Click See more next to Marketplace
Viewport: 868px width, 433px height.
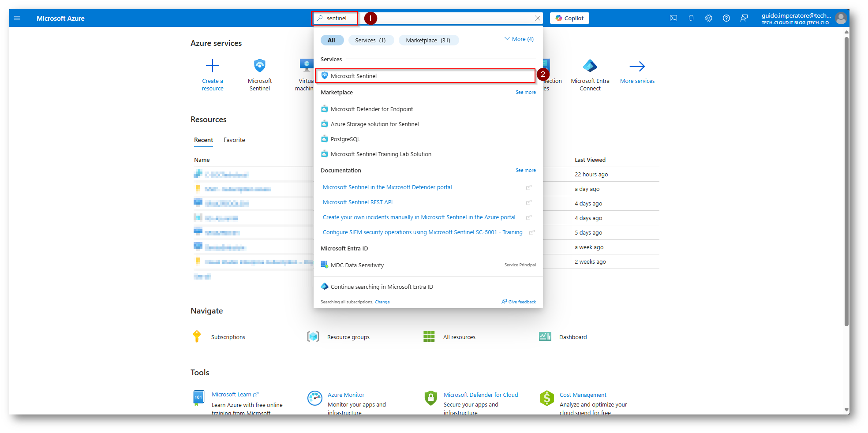(526, 92)
